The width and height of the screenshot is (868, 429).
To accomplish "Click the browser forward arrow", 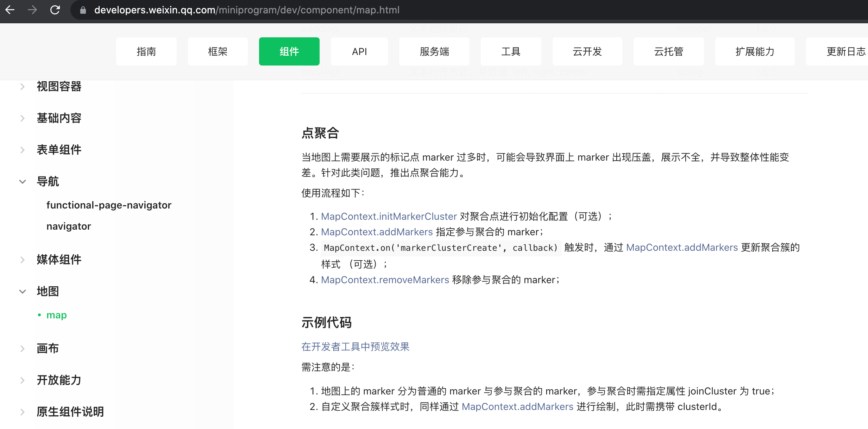I will coord(32,10).
